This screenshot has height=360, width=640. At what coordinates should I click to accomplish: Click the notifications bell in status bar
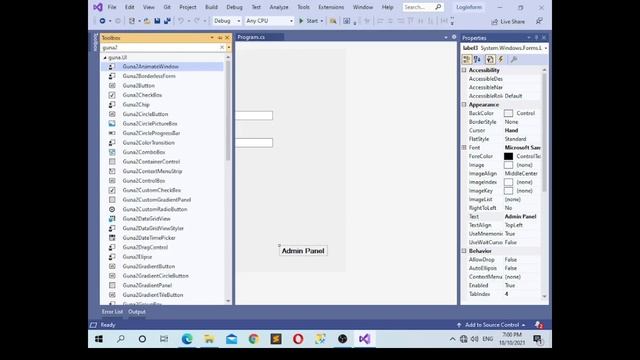(538, 325)
